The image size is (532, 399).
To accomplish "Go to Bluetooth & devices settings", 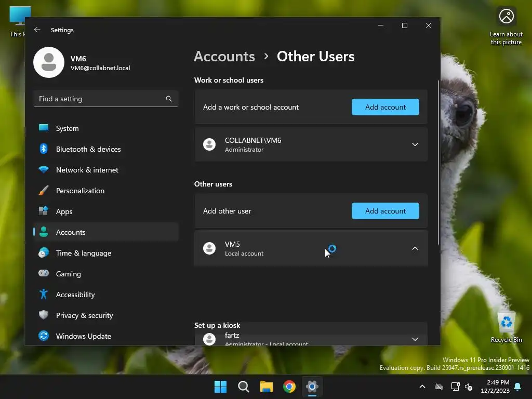I will click(106, 149).
